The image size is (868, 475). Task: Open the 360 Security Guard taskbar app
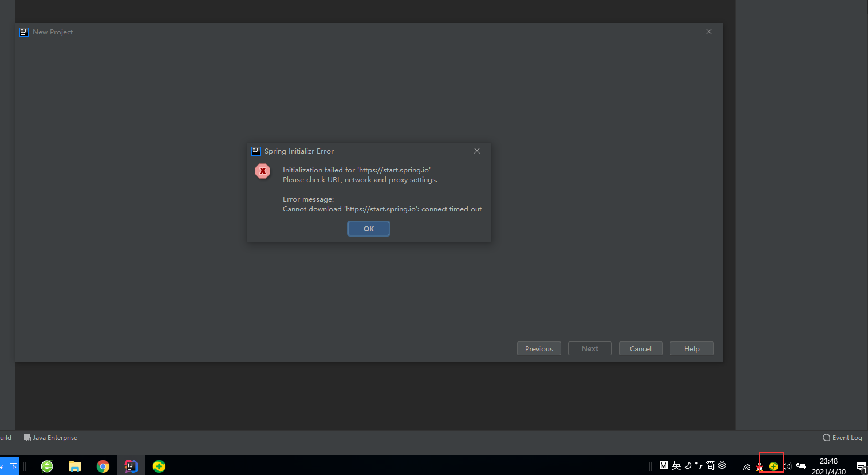[x=159, y=466]
